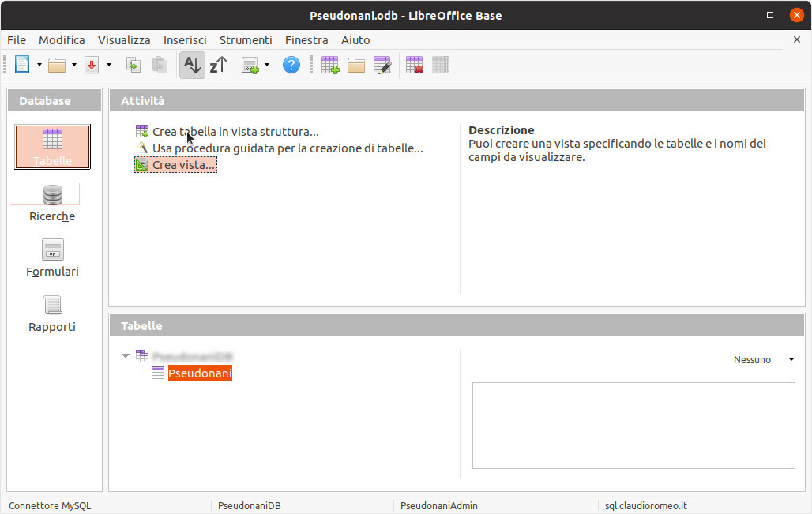Screen dimensions: 812x514
Task: Click the Open folder toolbar icon
Action: pyautogui.click(x=56, y=66)
